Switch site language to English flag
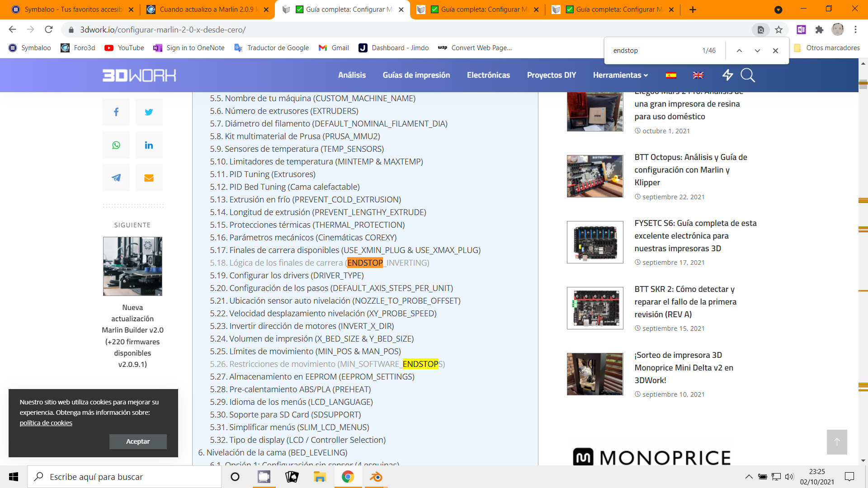The height and width of the screenshot is (488, 868). (698, 75)
